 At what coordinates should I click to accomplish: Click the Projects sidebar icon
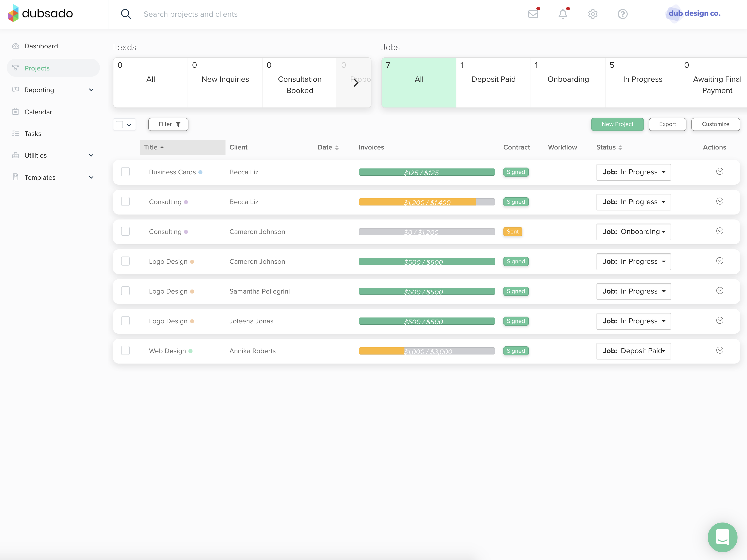tap(15, 68)
